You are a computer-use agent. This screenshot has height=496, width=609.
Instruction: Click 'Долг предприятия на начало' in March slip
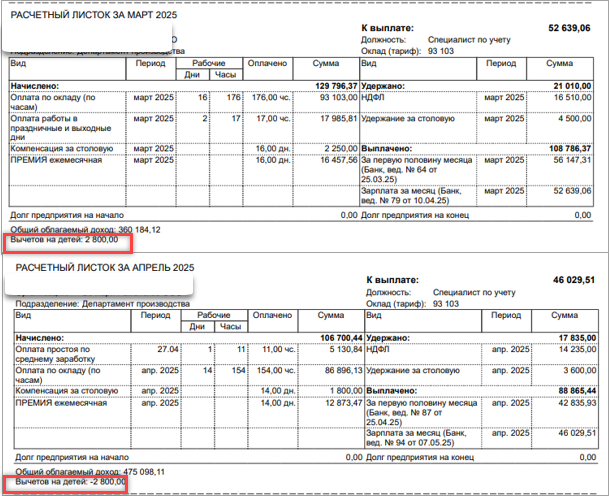[67, 215]
